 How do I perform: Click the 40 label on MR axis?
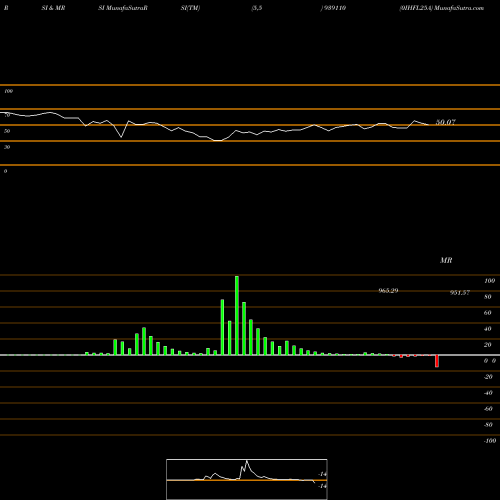tap(488, 329)
